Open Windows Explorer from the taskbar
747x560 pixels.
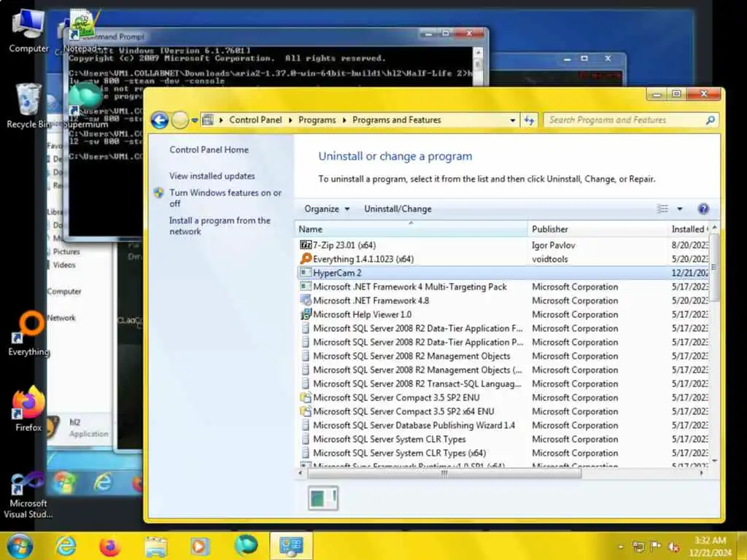pyautogui.click(x=156, y=545)
